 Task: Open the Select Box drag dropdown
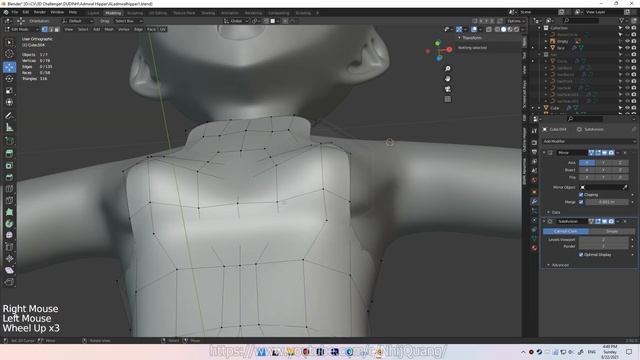pyautogui.click(x=128, y=21)
